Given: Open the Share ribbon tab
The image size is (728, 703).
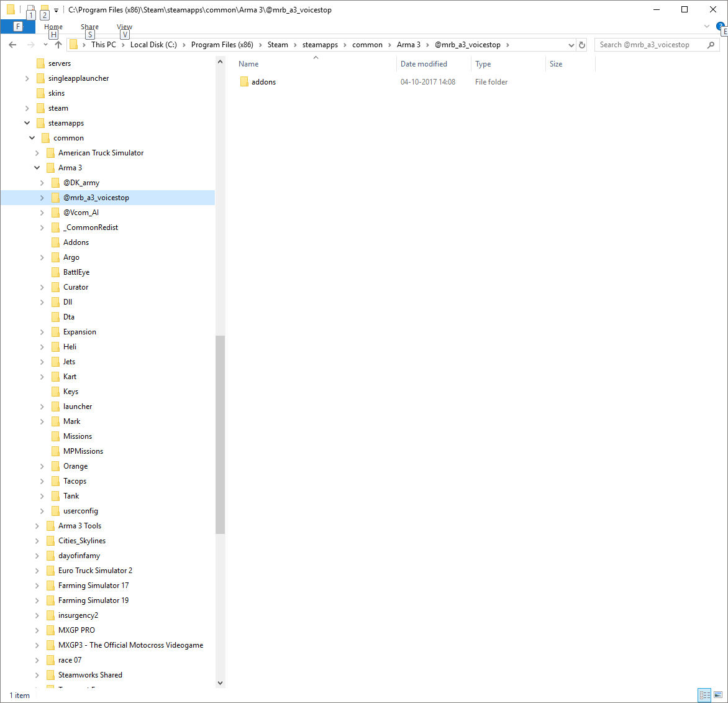Looking at the screenshot, I should coord(89,27).
